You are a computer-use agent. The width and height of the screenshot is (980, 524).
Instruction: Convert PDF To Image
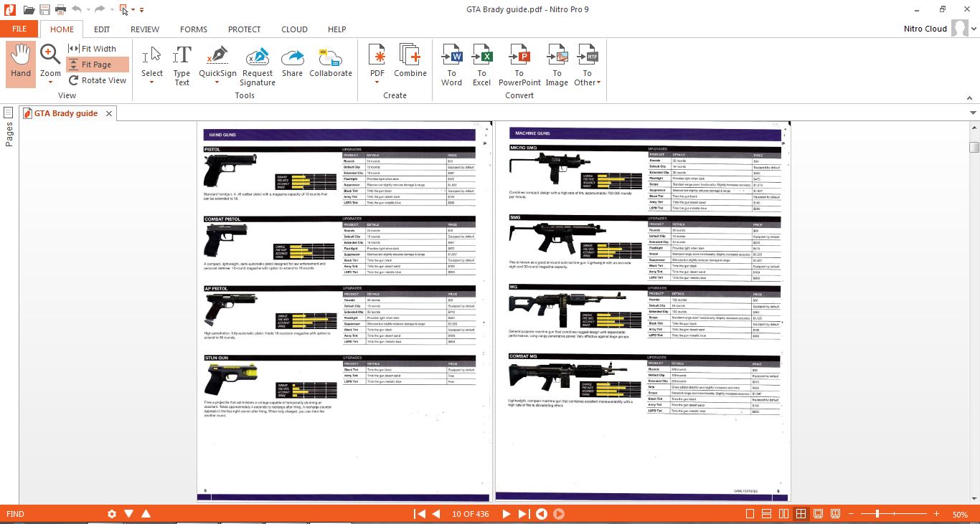[557, 65]
